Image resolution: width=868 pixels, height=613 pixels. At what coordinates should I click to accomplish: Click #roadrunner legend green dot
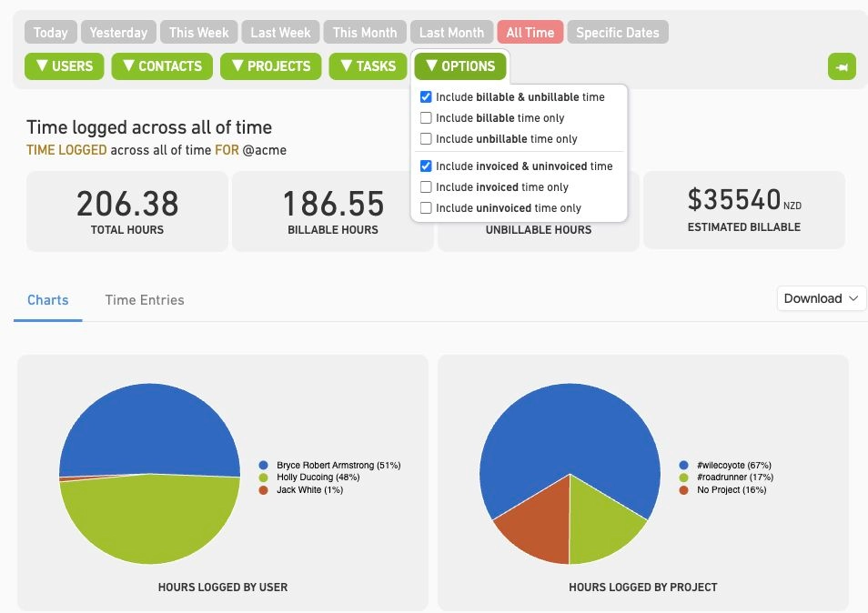pos(683,477)
